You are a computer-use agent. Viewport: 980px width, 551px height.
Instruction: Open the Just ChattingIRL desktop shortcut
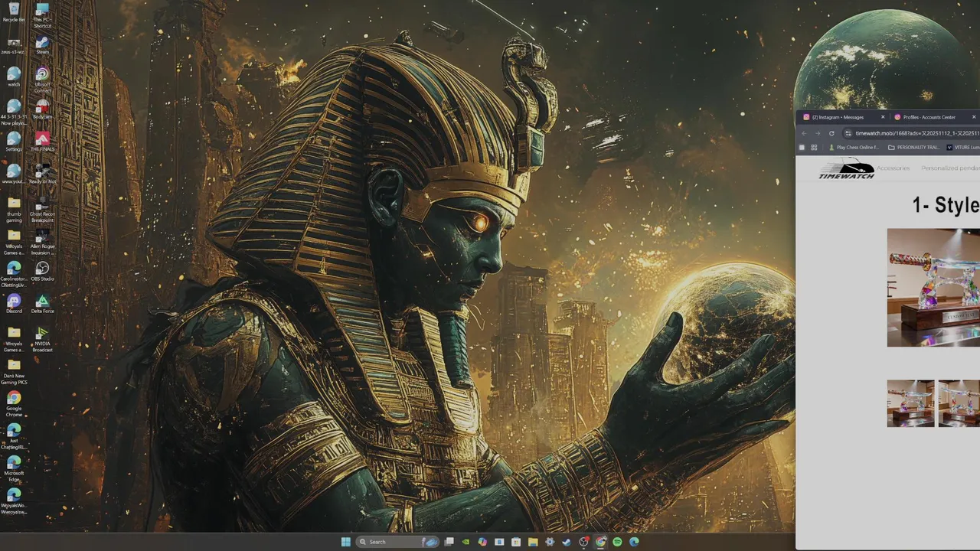point(14,436)
